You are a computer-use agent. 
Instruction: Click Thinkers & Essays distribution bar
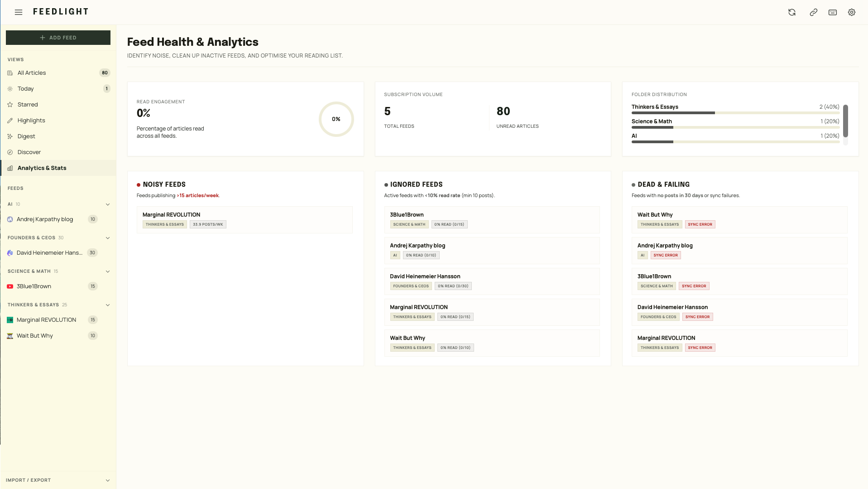[735, 113]
